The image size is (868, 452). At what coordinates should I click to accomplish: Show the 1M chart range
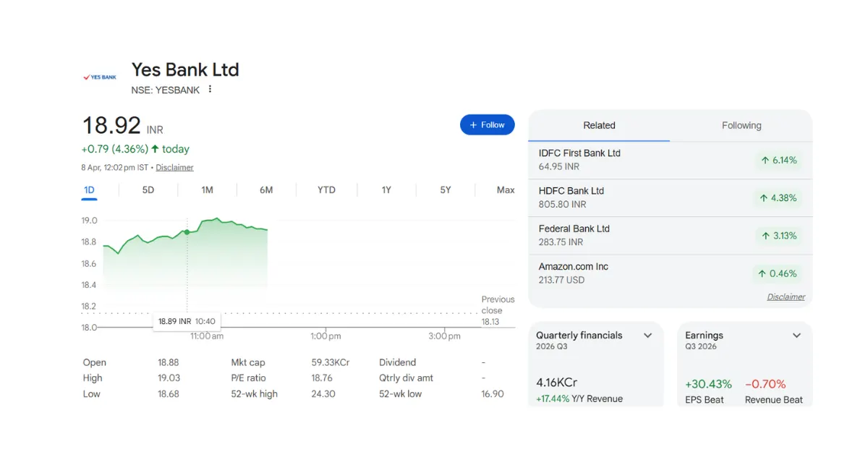tap(207, 190)
